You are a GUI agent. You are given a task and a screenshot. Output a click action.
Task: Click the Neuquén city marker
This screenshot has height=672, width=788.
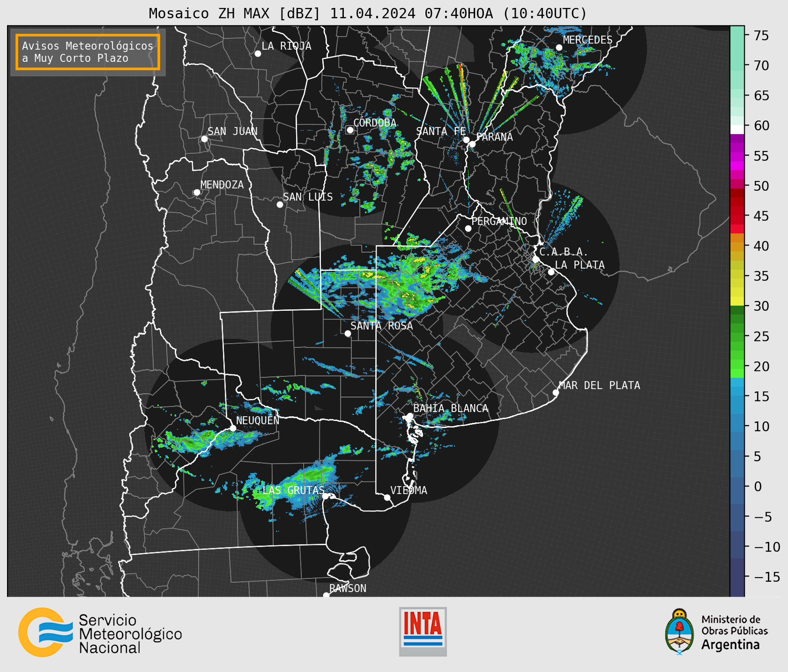point(233,428)
